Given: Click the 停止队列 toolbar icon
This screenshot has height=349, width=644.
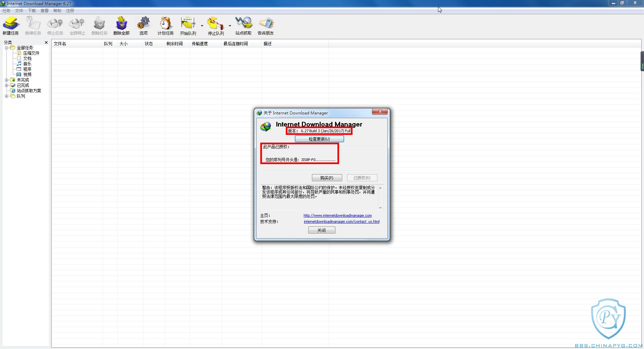Looking at the screenshot, I should (216, 26).
